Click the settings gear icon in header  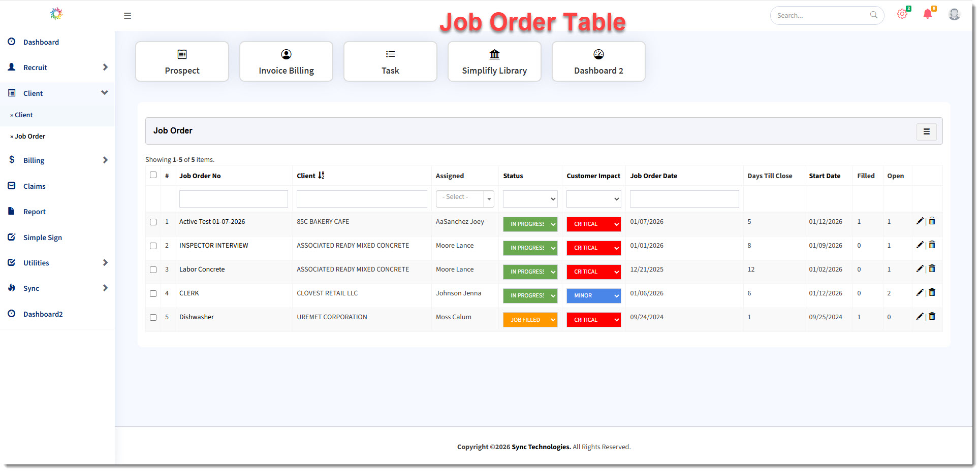902,14
